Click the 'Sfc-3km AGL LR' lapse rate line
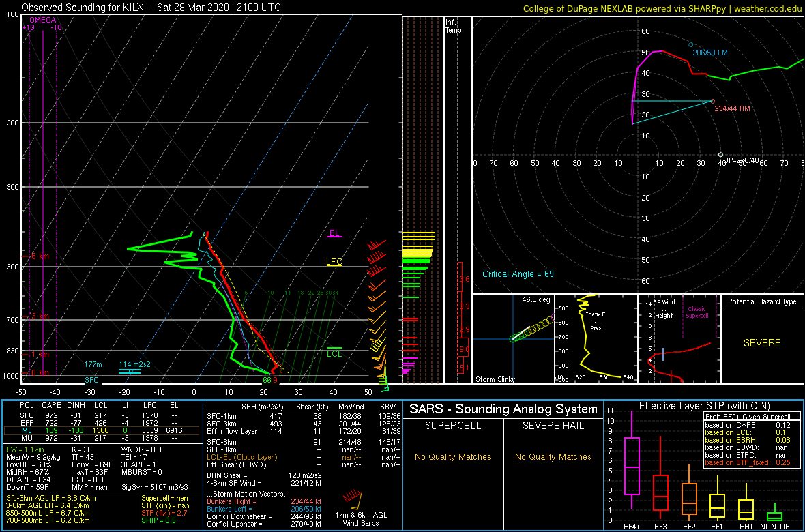 coord(51,498)
